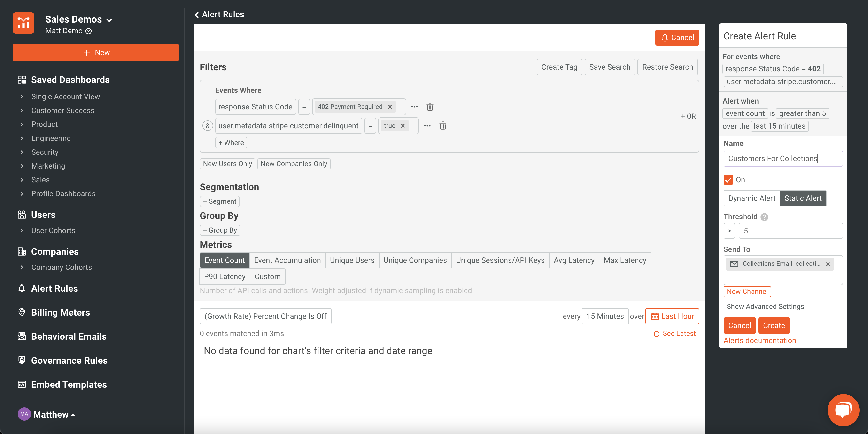Click the alert Name input field

[x=783, y=159]
